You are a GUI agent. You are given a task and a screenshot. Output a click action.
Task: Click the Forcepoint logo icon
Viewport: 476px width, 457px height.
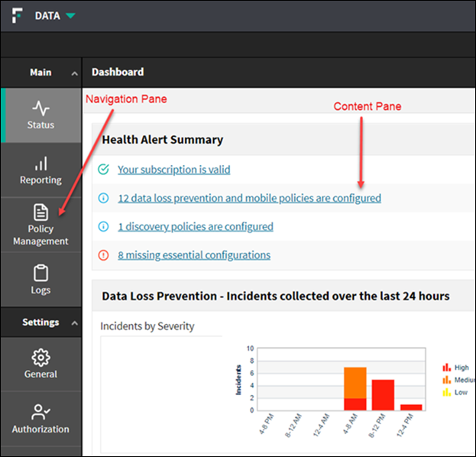18,15
